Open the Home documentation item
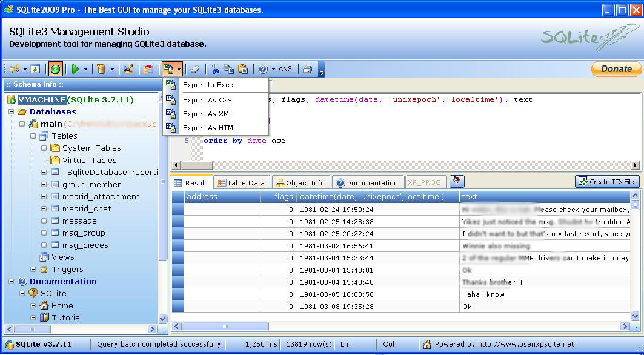Image resolution: width=644 pixels, height=355 pixels. (x=62, y=305)
